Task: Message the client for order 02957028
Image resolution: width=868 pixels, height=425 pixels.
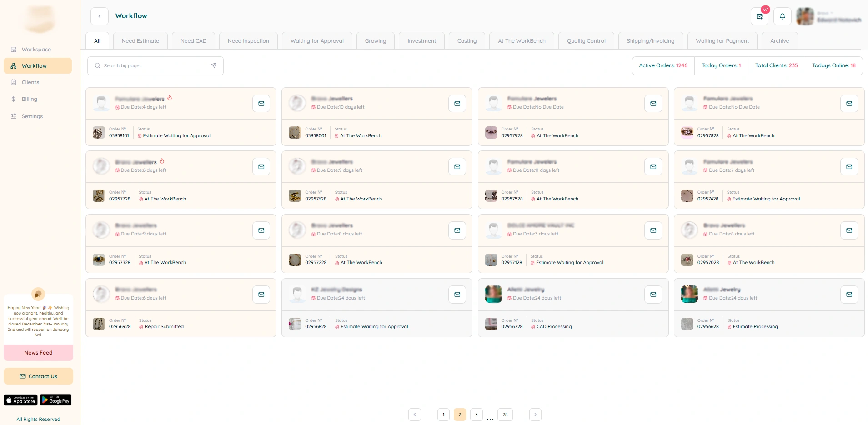Action: coord(849,230)
